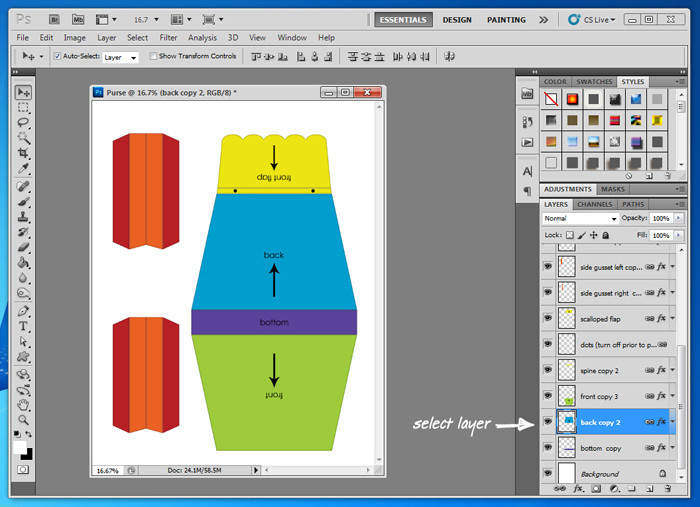The height and width of the screenshot is (507, 700).
Task: Switch to the Painting workspace
Action: pyautogui.click(x=506, y=20)
